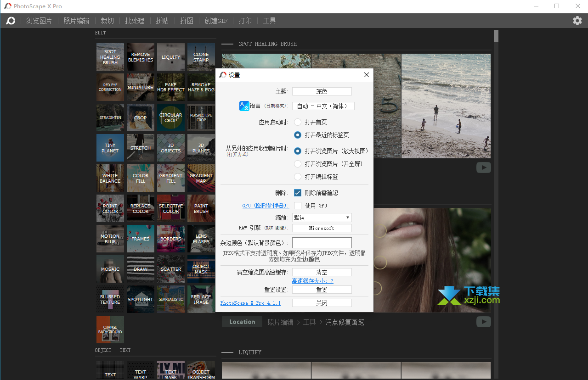Open the 拼贴 tab
This screenshot has width=588, height=380.
pyautogui.click(x=162, y=21)
